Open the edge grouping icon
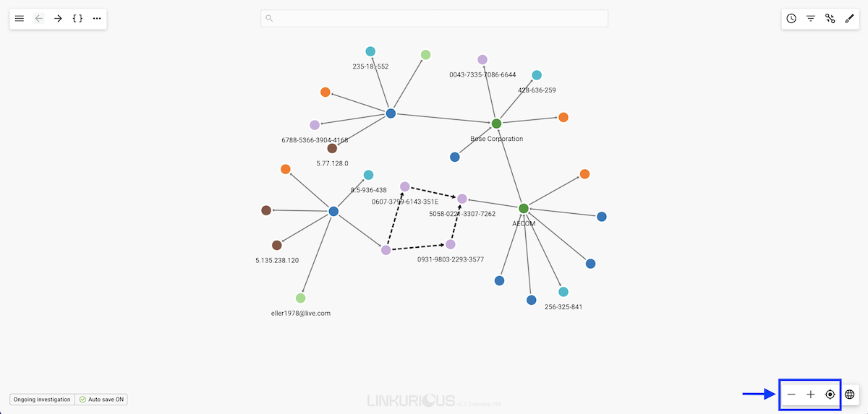868x414 pixels. tap(830, 18)
